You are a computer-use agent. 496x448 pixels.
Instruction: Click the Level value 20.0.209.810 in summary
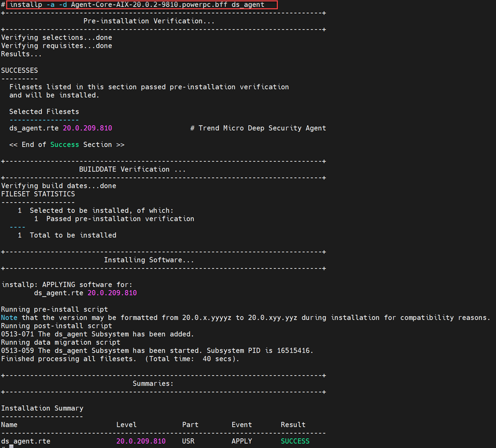pyautogui.click(x=141, y=441)
